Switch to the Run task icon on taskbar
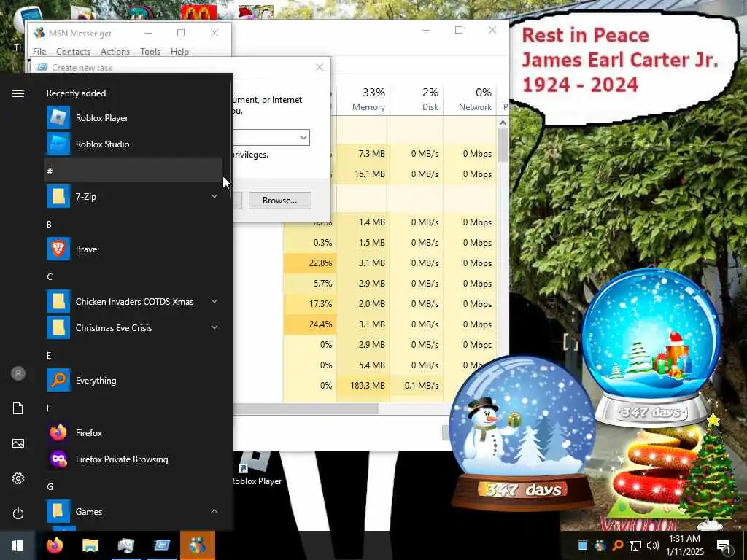The width and height of the screenshot is (747, 560). (x=161, y=545)
